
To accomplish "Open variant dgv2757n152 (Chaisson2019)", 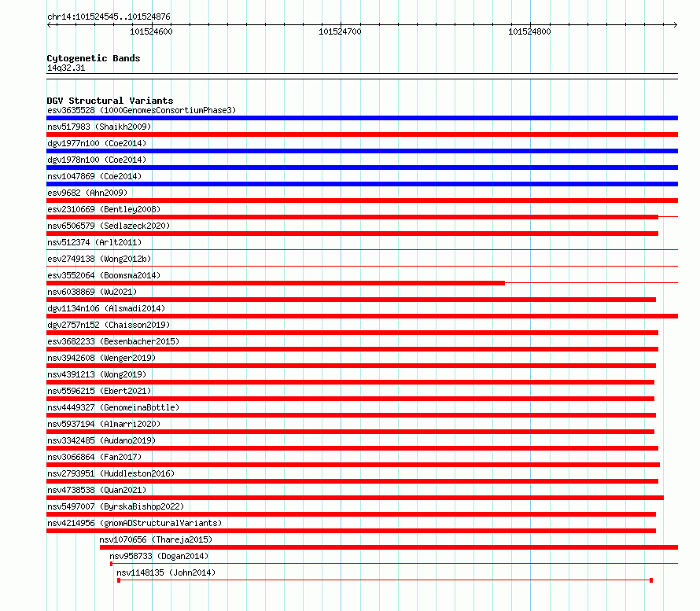I will [109, 325].
